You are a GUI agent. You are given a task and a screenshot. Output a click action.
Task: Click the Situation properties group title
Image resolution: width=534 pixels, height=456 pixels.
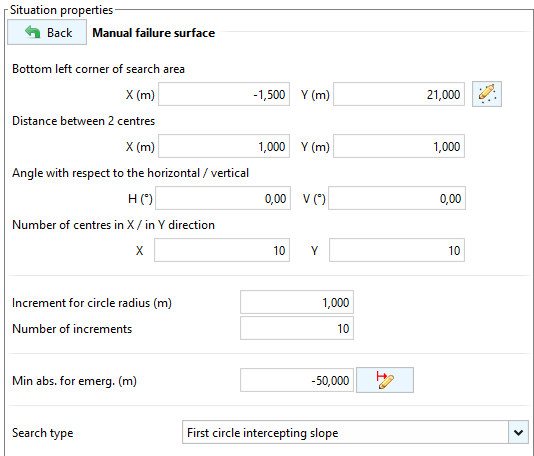(61, 10)
